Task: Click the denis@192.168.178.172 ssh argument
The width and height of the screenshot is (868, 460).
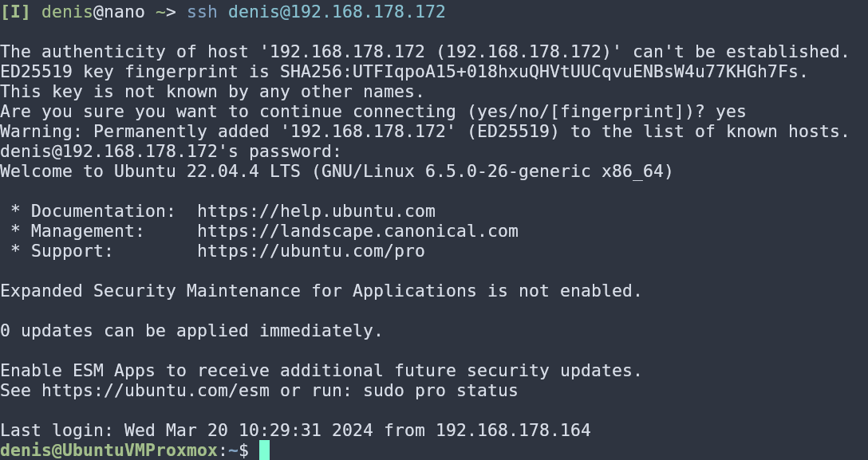Action: (337, 12)
